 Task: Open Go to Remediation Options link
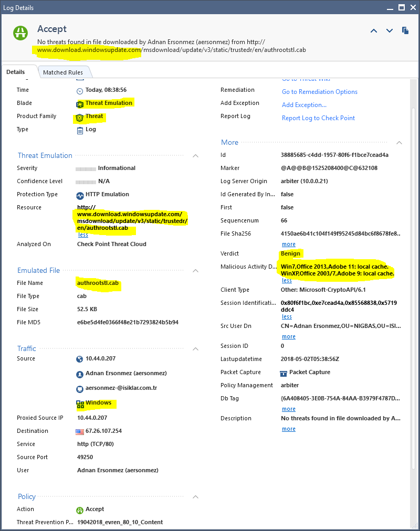click(x=319, y=92)
